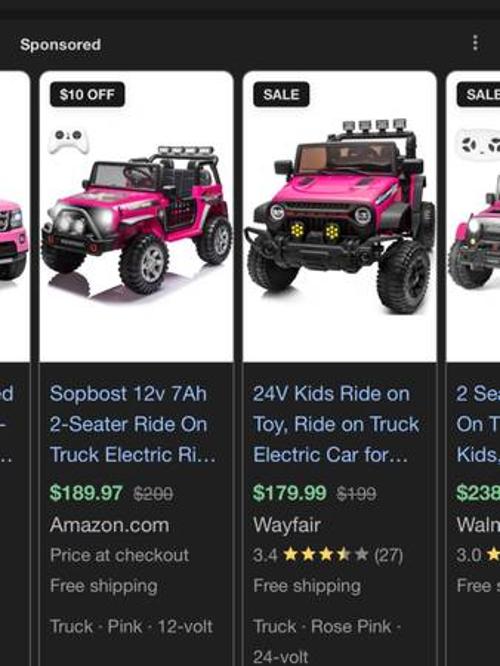Click the $10 OFF badge on Sopbost truck
Viewport: 500px width, 666px height.
87,94
